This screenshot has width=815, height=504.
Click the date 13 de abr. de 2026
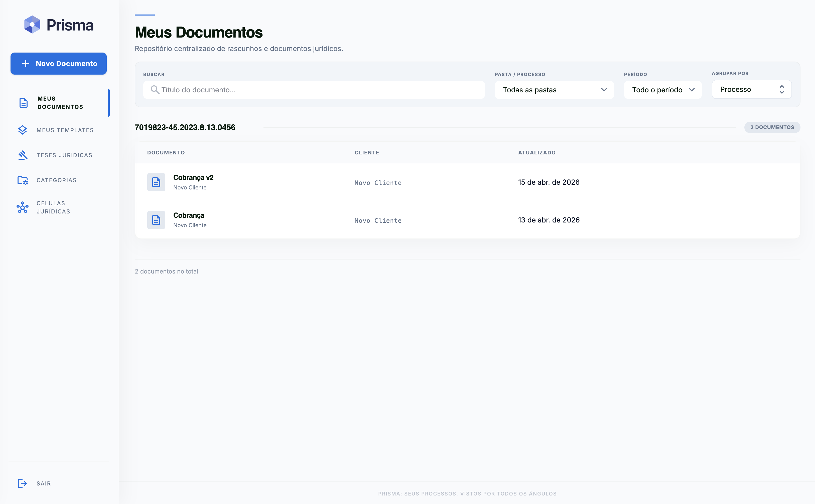point(549,220)
